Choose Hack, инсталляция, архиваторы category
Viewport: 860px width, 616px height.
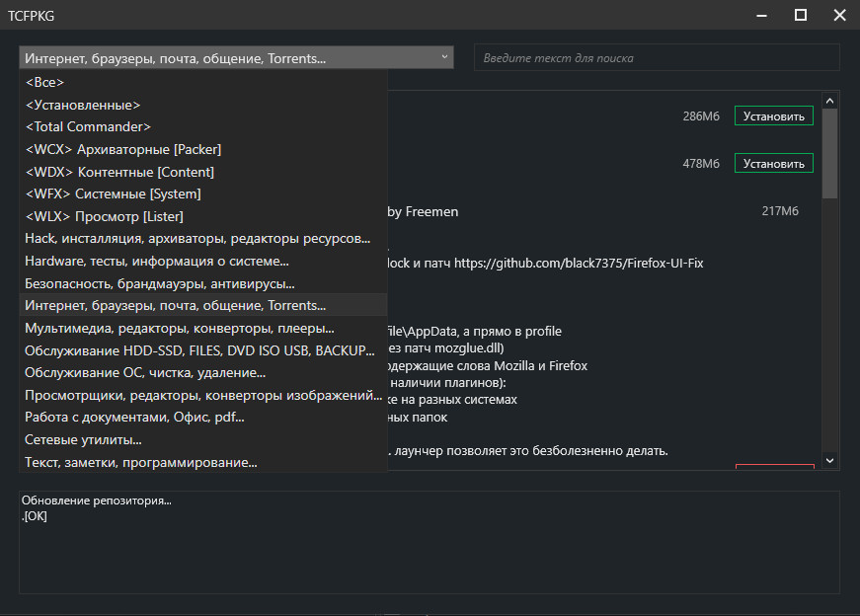click(x=197, y=238)
